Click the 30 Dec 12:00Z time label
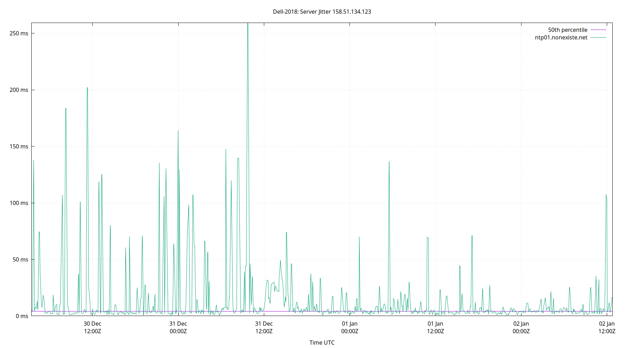Screen dimensions: 644x348 click(92, 327)
